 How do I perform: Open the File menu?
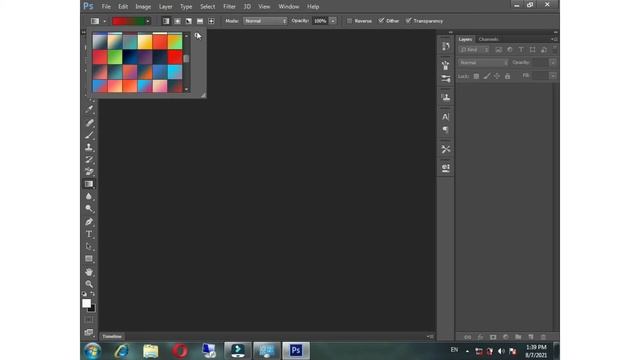(x=106, y=7)
